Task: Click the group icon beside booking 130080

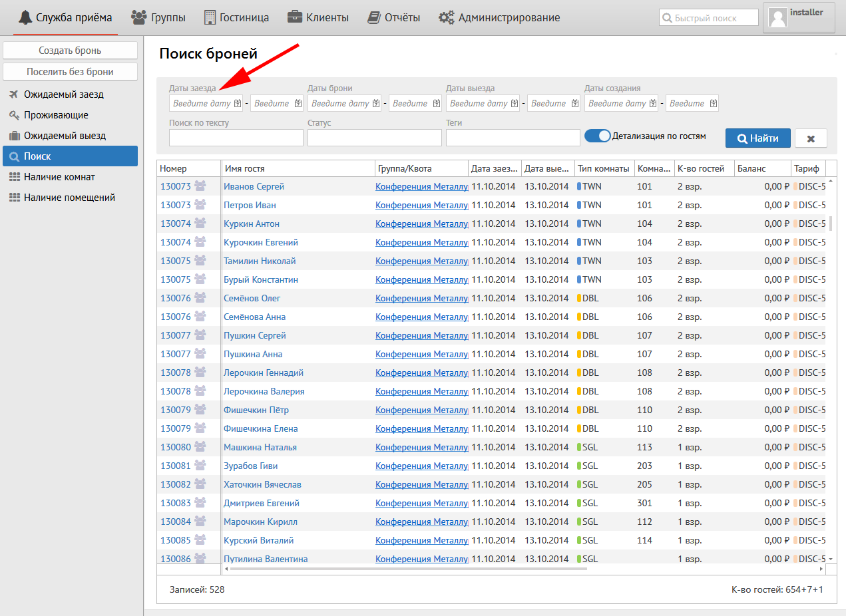Action: tap(200, 447)
